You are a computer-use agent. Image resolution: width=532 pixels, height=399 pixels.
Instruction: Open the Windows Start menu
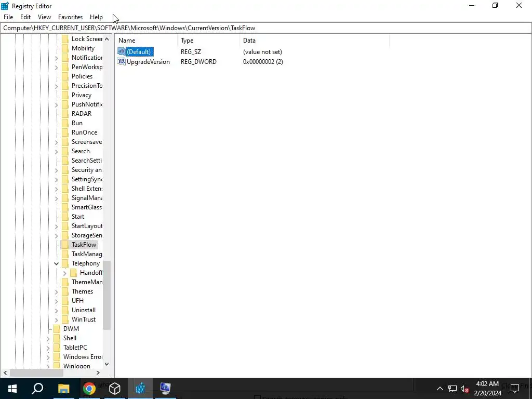coord(12,389)
